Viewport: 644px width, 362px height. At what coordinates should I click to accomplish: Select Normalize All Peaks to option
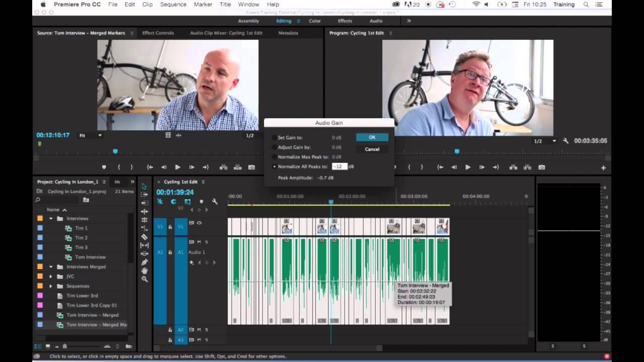274,166
